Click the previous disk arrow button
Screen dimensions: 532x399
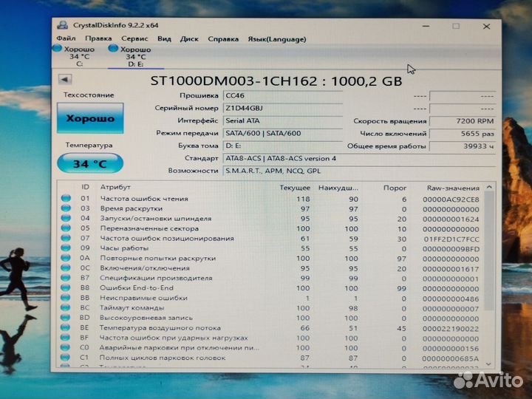pos(64,80)
